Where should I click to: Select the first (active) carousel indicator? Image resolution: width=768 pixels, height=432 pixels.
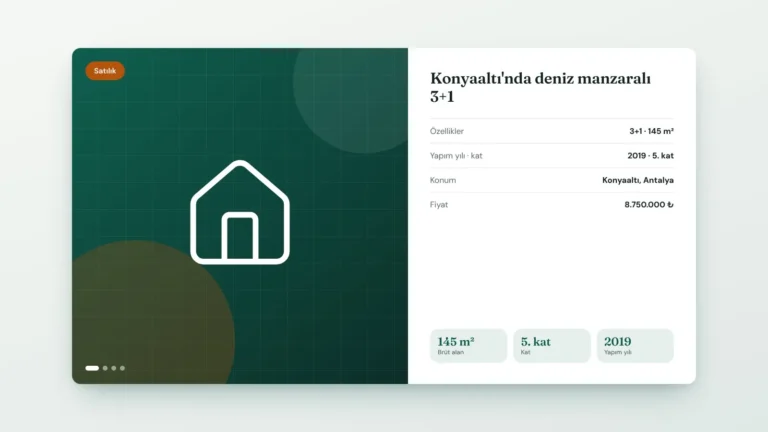(92, 368)
